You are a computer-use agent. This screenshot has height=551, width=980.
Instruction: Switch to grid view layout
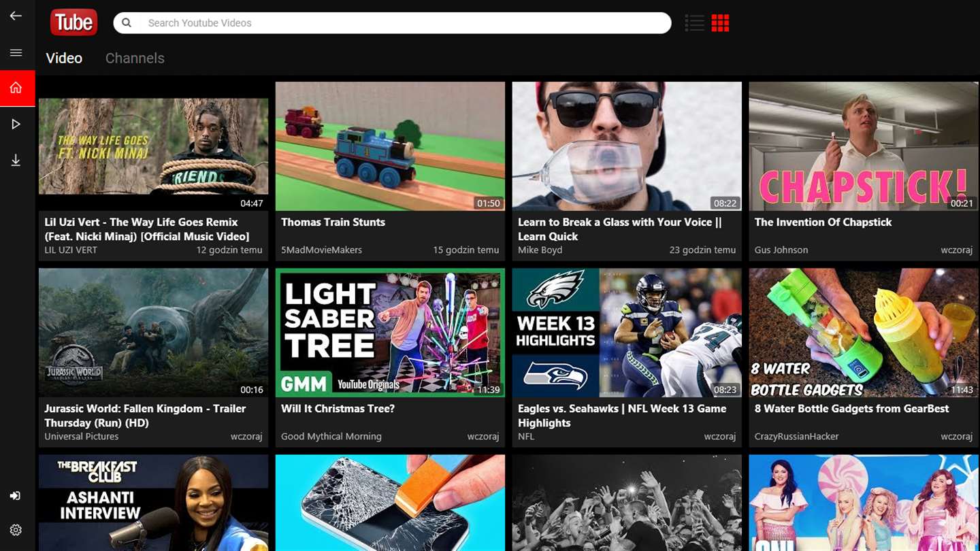tap(720, 22)
